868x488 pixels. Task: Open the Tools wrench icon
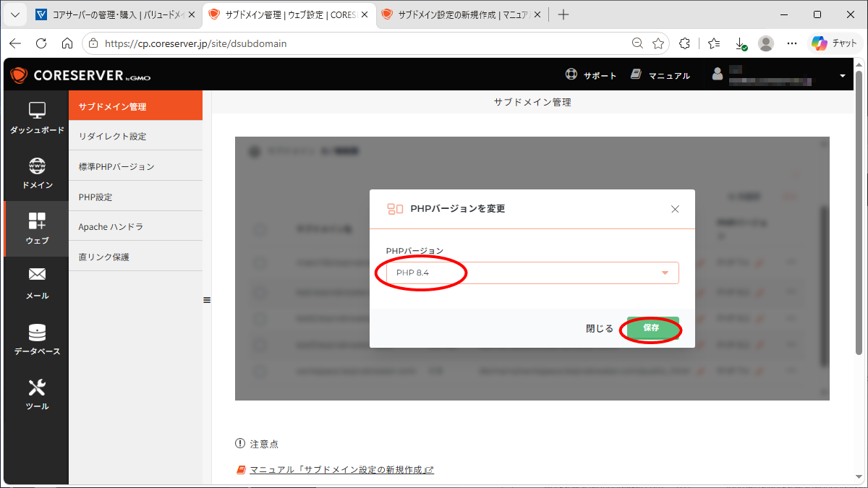coord(37,387)
